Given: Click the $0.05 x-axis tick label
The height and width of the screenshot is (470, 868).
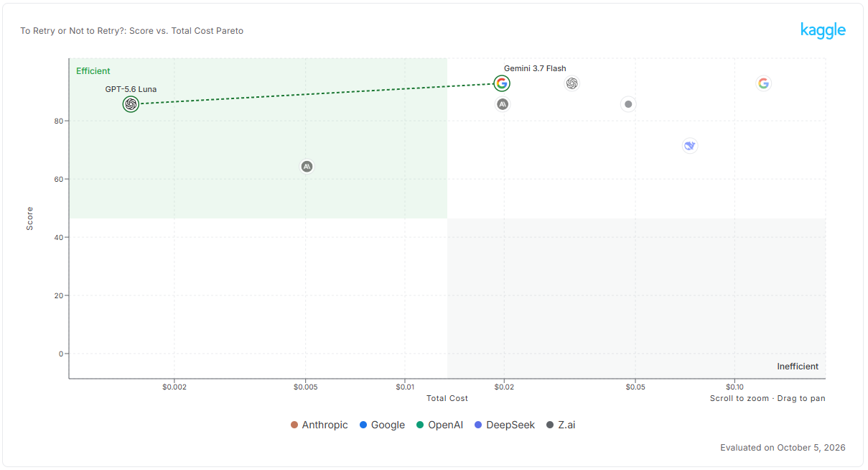Looking at the screenshot, I should click(x=635, y=387).
